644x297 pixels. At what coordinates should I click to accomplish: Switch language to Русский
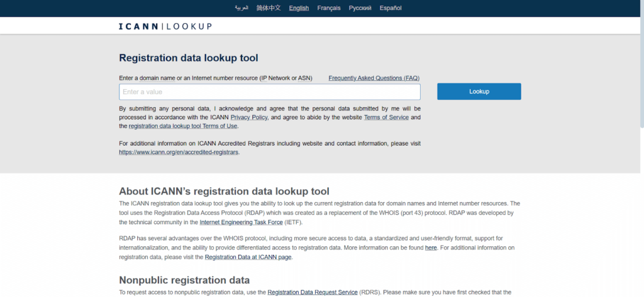click(x=360, y=8)
